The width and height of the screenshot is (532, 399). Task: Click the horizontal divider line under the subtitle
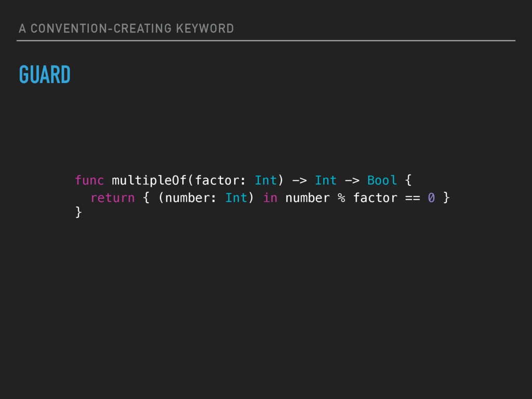[x=266, y=41]
